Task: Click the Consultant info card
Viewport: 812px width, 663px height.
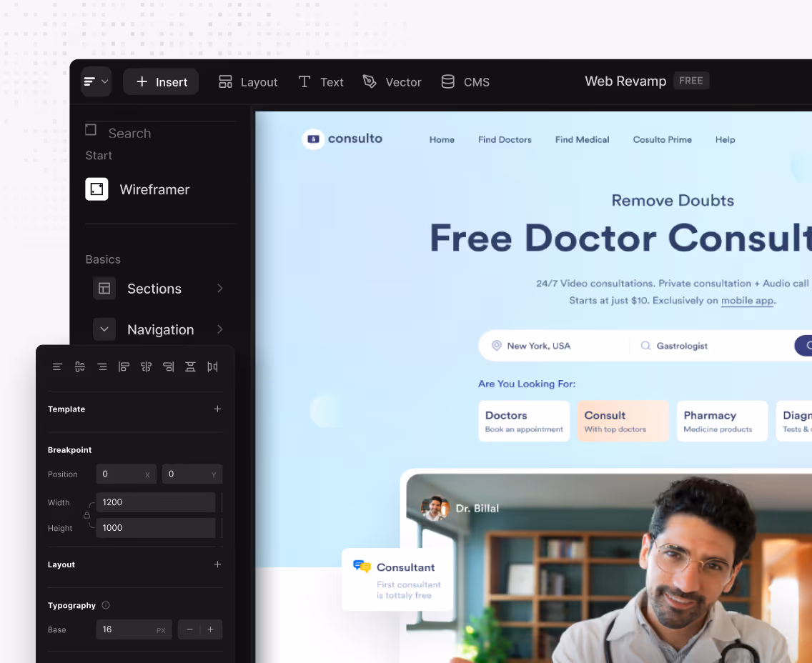Action: 397,579
